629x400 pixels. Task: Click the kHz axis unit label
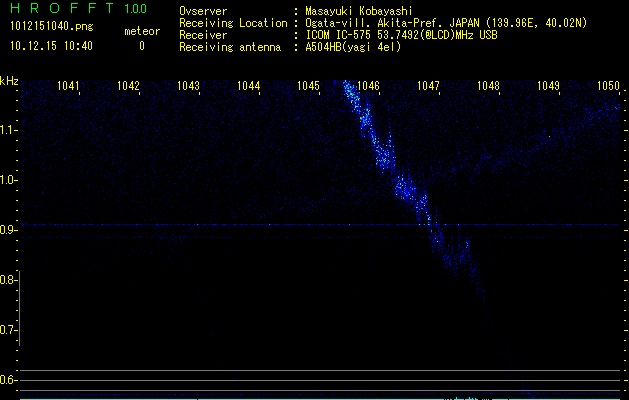point(9,81)
